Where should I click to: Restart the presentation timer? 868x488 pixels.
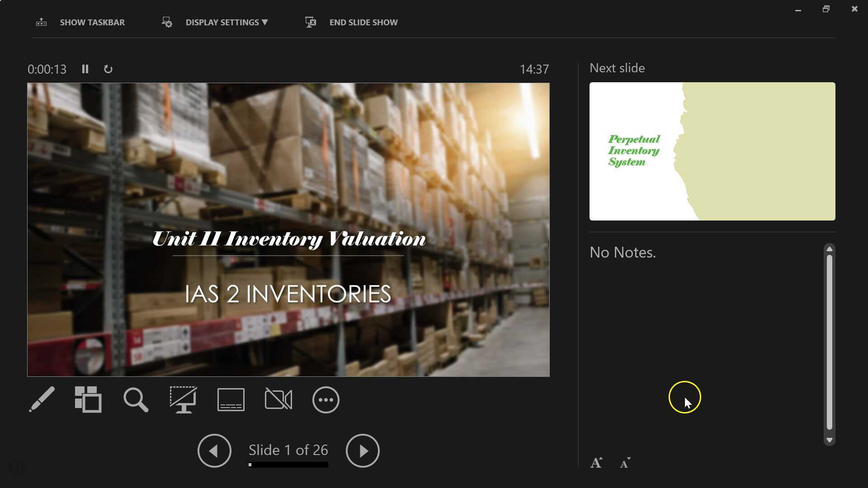[108, 69]
